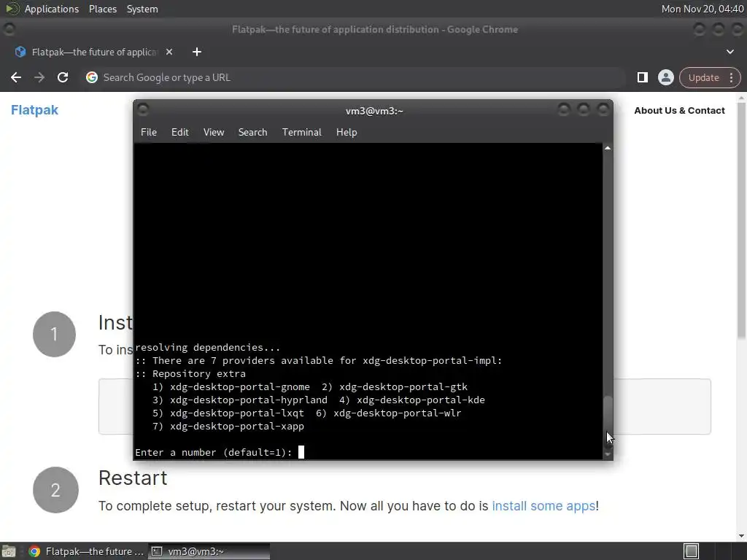This screenshot has height=560, width=747.
Task: Toggle Chrome side panel icon
Action: (x=642, y=77)
